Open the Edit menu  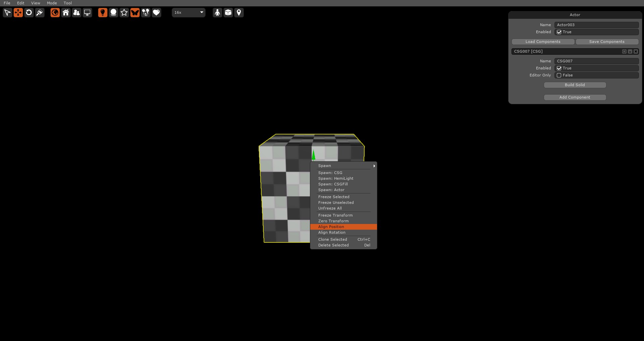point(21,3)
